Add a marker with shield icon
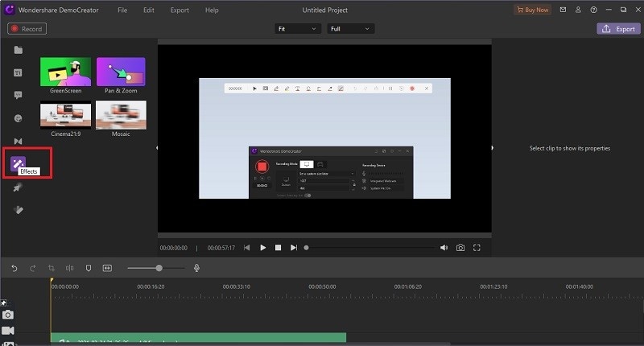This screenshot has height=346, width=644. click(x=89, y=268)
